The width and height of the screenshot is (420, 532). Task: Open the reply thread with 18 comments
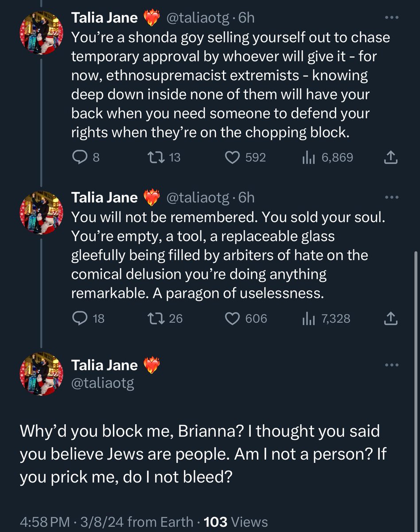pos(88,318)
